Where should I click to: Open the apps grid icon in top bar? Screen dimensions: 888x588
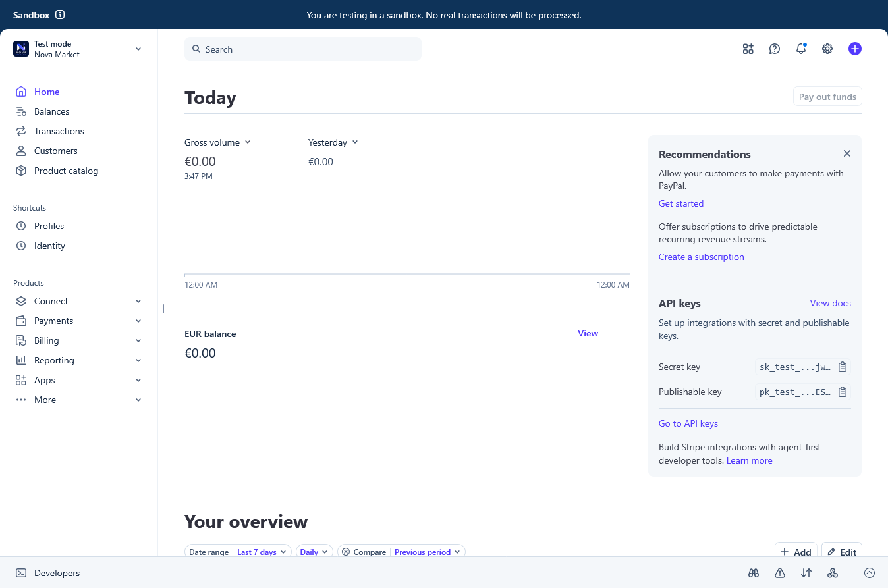tap(748, 49)
